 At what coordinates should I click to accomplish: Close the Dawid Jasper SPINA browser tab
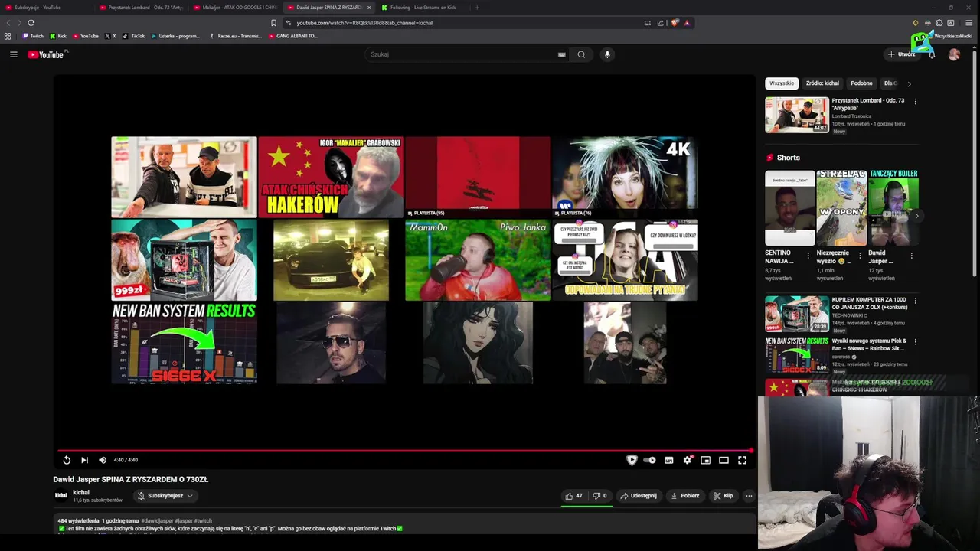(369, 8)
